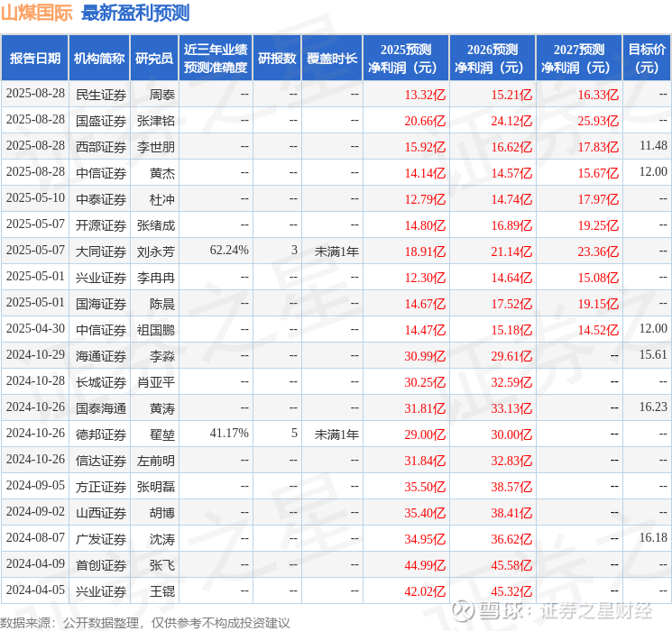Click the 研报数 column header
This screenshot has height=631, width=672.
277,59
